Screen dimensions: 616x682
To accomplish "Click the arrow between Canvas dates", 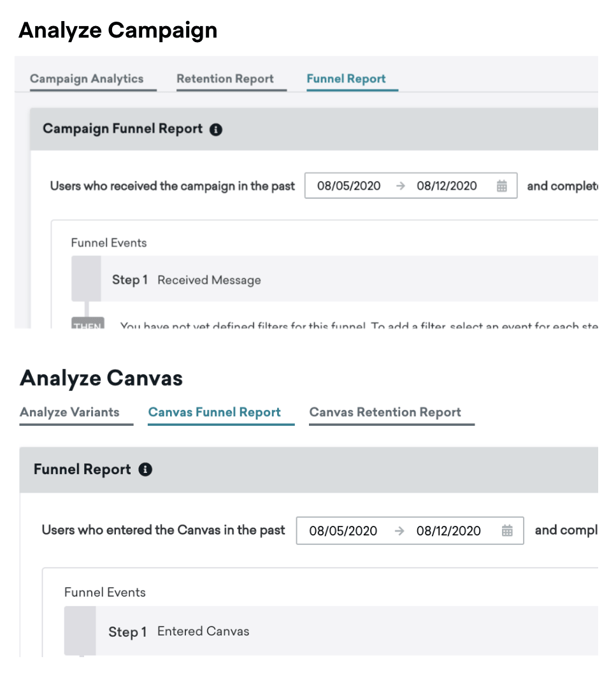I will 399,531.
